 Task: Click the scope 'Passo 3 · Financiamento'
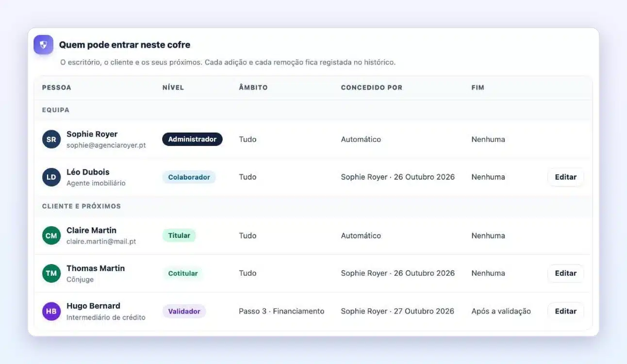(281, 311)
